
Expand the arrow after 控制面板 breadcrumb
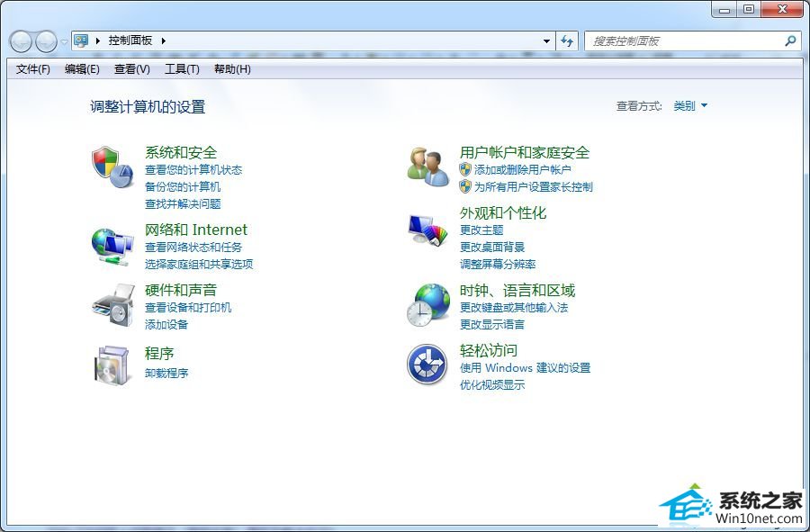click(163, 41)
